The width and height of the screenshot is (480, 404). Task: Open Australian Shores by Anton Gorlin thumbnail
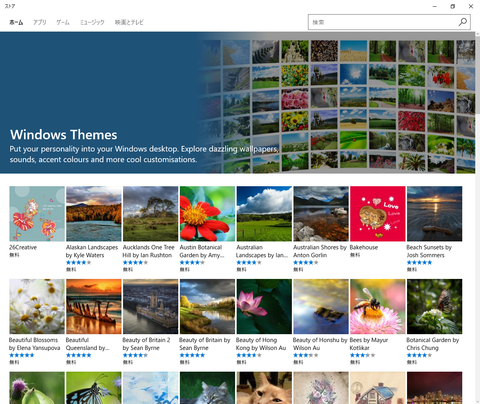[321, 214]
